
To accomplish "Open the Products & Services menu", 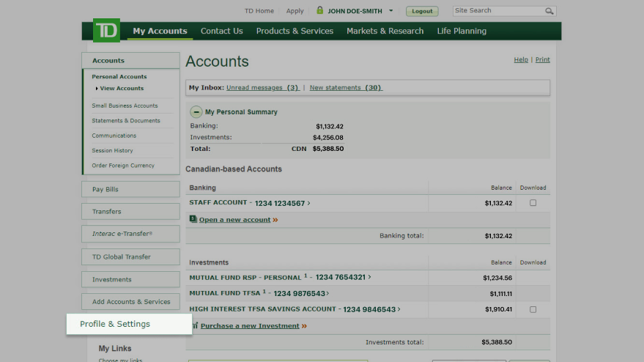I will 295,31.
